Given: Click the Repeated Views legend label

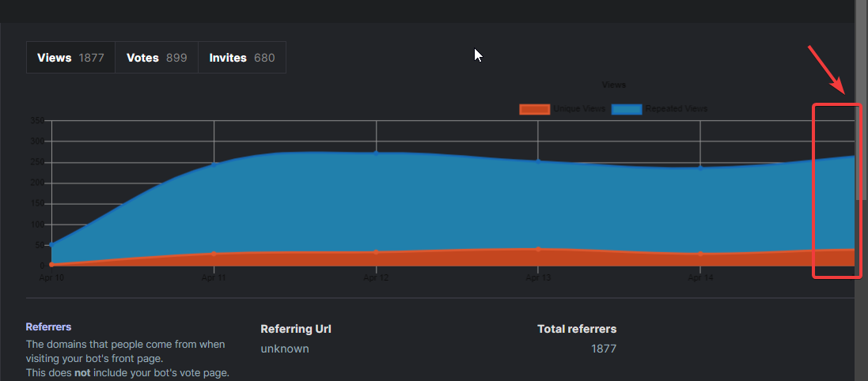Looking at the screenshot, I should pyautogui.click(x=676, y=109).
